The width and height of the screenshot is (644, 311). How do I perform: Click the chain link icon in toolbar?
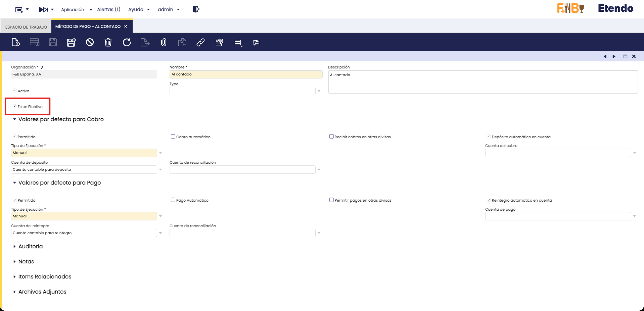coord(200,42)
